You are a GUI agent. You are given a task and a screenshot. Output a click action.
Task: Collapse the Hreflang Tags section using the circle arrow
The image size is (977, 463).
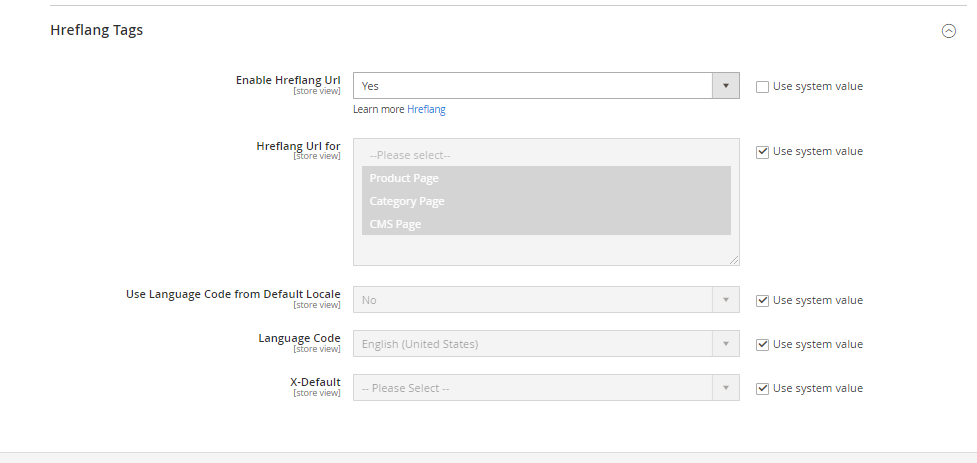[948, 31]
